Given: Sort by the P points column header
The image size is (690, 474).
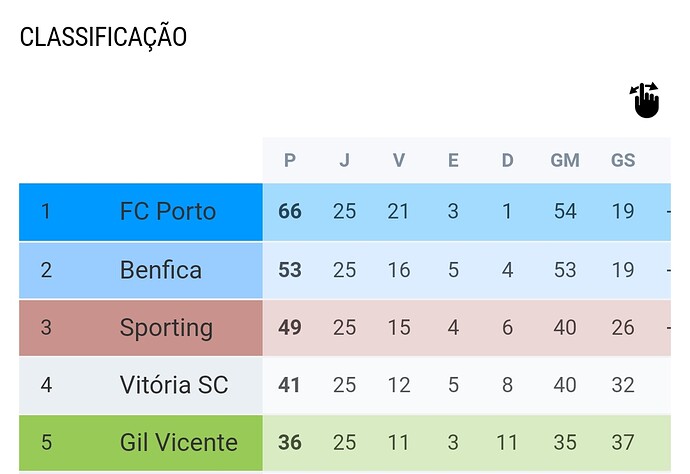Looking at the screenshot, I should point(290,160).
